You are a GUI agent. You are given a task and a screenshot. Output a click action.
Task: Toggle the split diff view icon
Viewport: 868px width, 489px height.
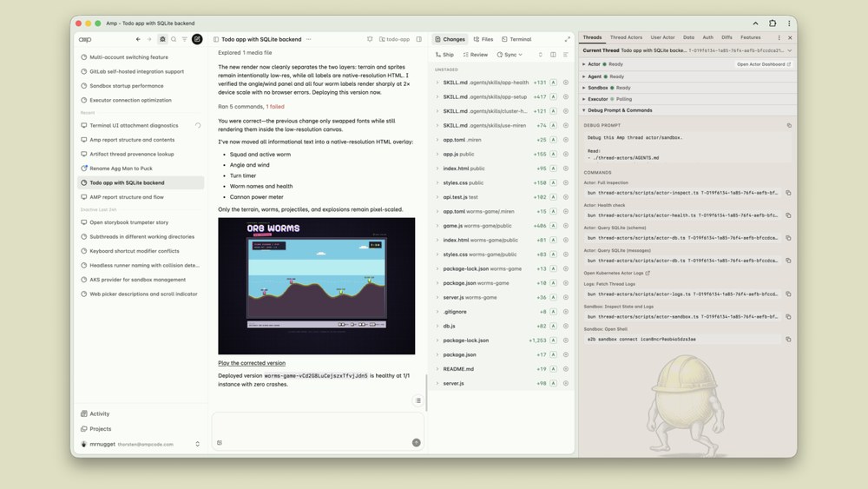[x=553, y=55]
